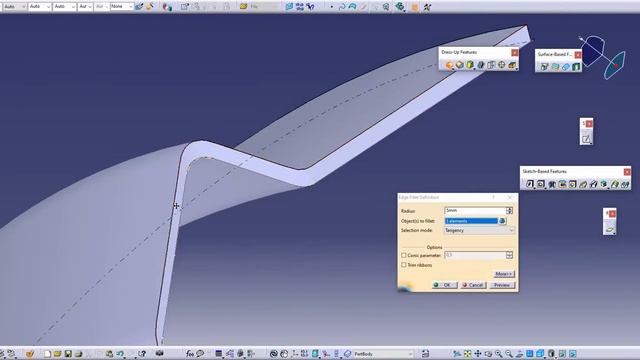Select the Draft Angle tool in Dress-Up Features

pos(470,65)
